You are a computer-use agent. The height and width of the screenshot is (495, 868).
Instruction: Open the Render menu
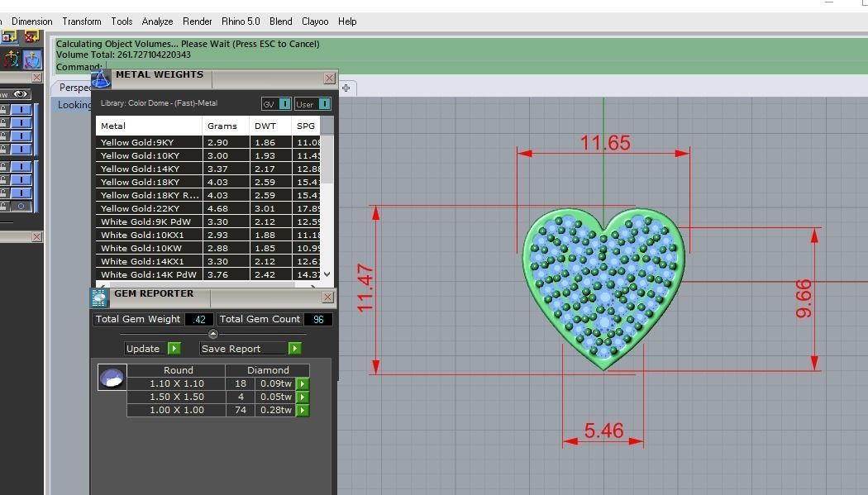pos(197,21)
